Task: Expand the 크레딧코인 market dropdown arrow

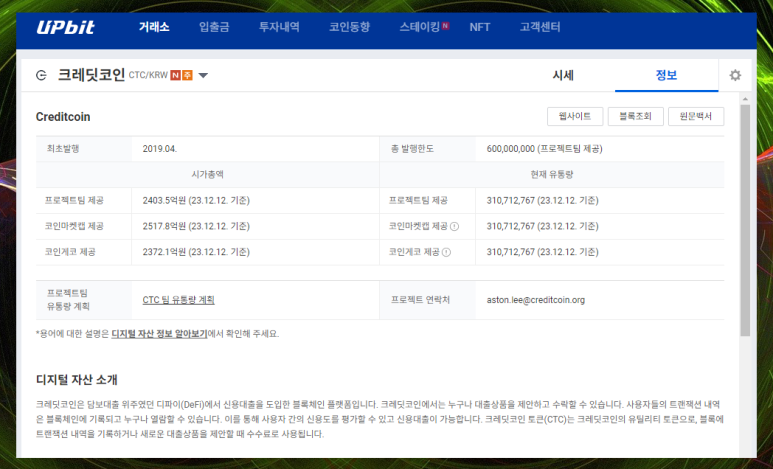Action: tap(203, 75)
